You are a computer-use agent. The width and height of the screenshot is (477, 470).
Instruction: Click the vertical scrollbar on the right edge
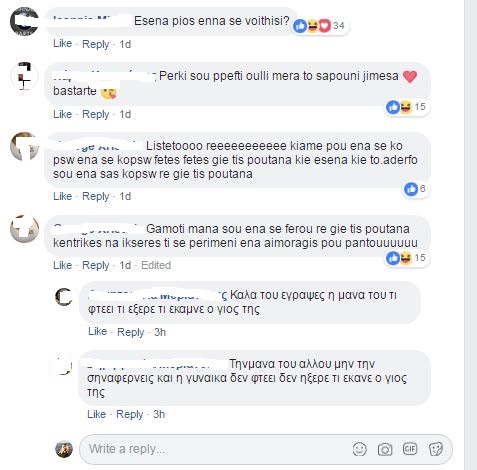(471, 235)
